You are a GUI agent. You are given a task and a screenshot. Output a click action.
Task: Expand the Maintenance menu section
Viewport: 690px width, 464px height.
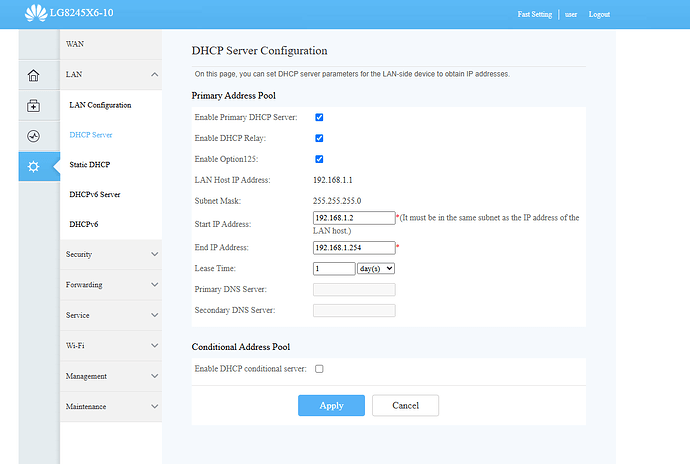point(111,406)
